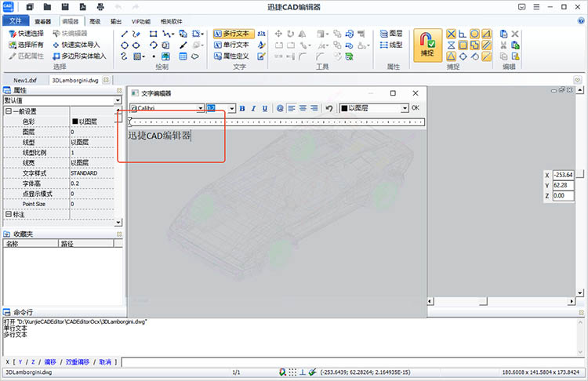The width and height of the screenshot is (588, 381).
Task: Click the 取消 cancel command link
Action: point(105,362)
